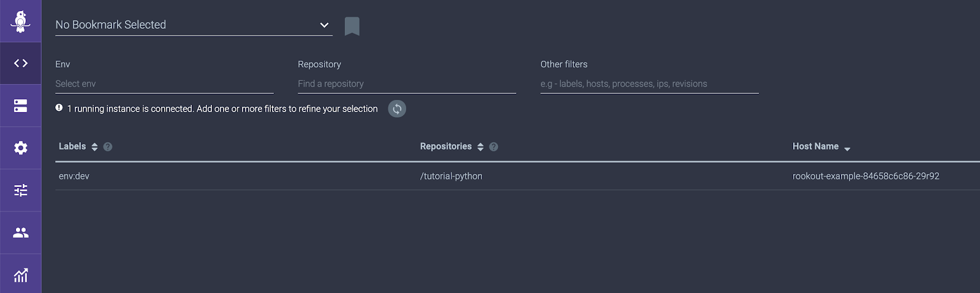The width and height of the screenshot is (980, 293).
Task: Open settings gear in sidebar
Action: (21, 148)
